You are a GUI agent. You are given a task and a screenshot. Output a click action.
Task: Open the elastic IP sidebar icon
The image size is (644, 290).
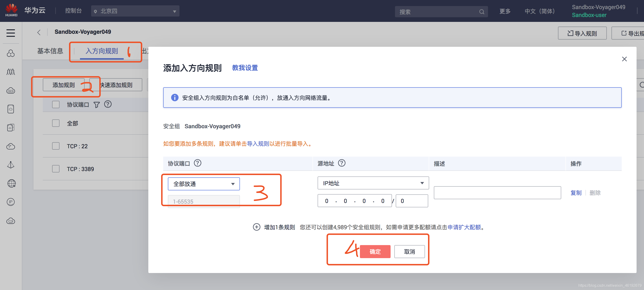pos(11,202)
